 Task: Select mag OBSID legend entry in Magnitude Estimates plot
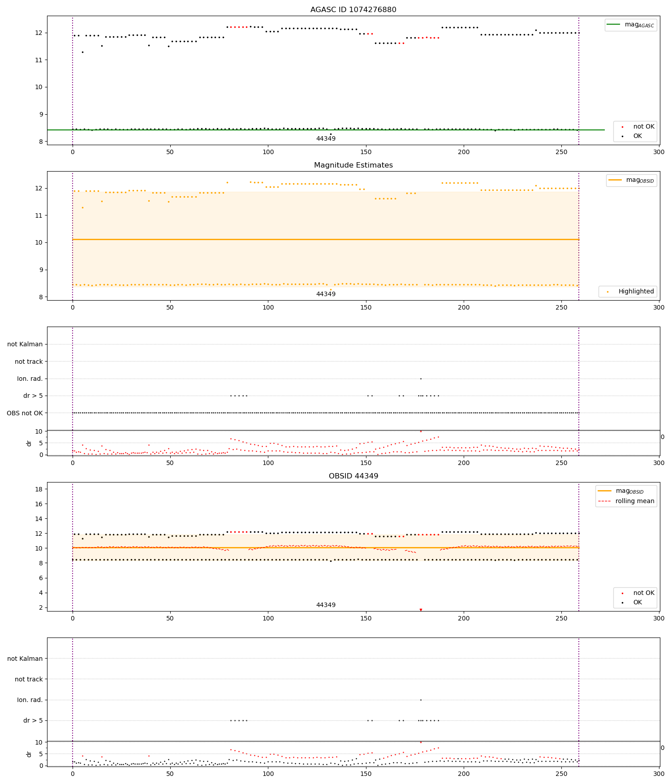pyautogui.click(x=632, y=181)
